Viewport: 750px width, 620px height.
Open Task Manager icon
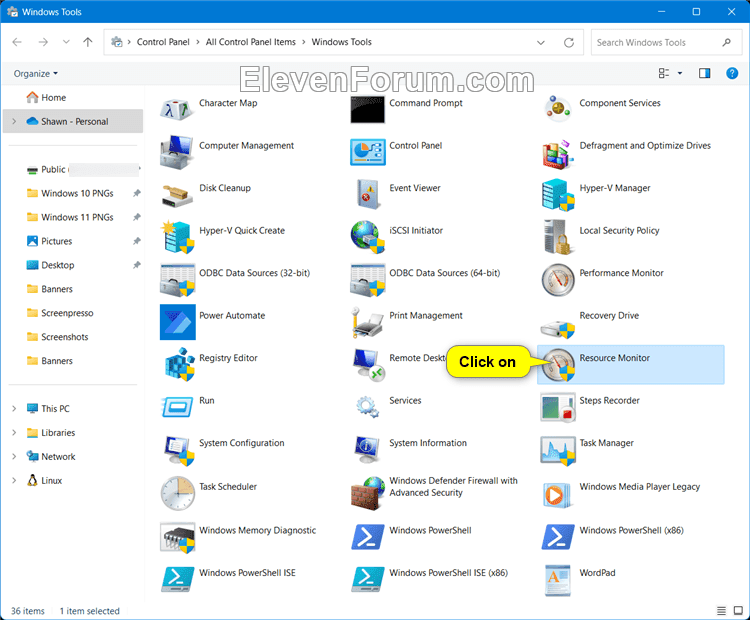coord(558,450)
